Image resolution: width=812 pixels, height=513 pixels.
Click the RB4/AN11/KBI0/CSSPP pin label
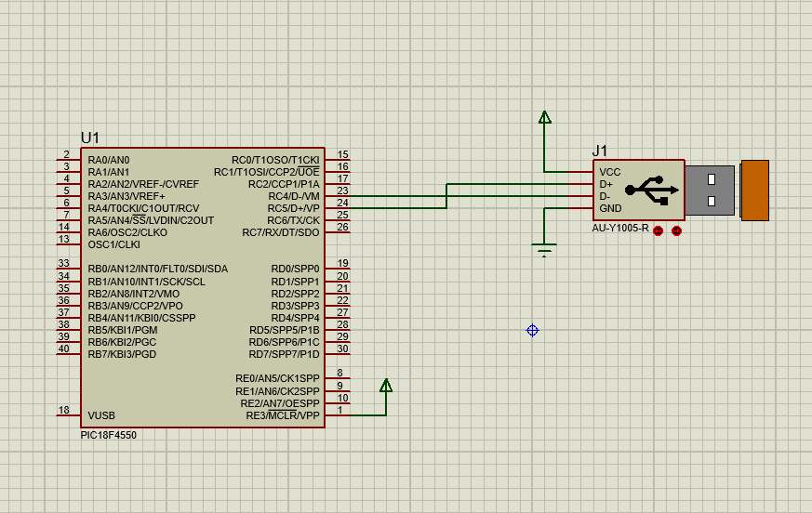[x=142, y=319]
